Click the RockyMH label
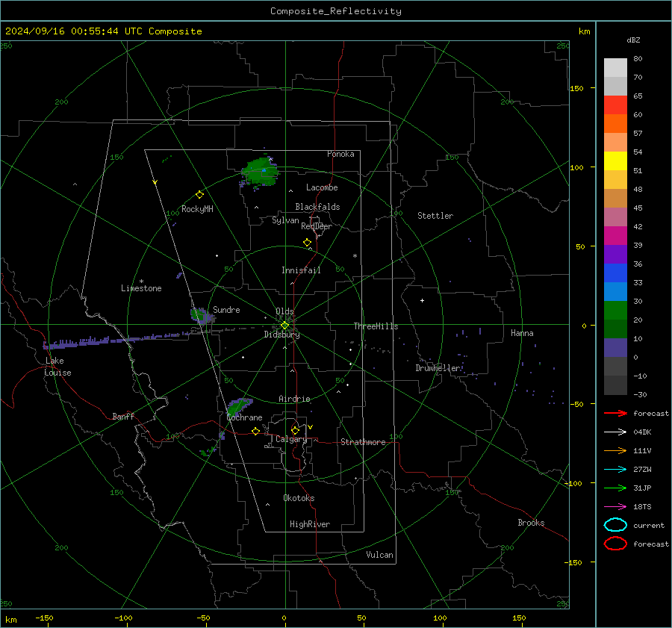Viewport: 672px width, 628px height. click(197, 209)
